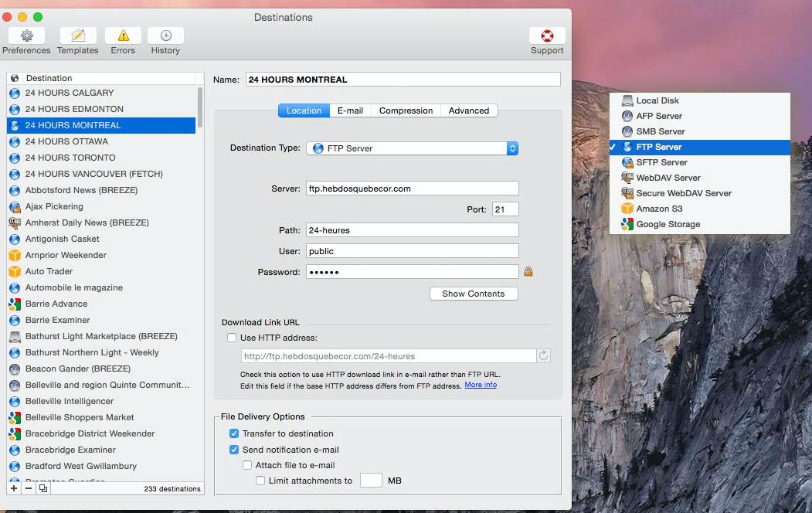This screenshot has width=812, height=513.
Task: Click the refresh icon next to HTTP URL
Action: (544, 356)
